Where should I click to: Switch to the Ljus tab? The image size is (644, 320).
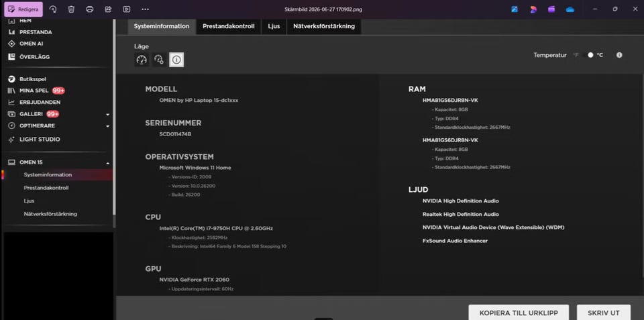coord(274,26)
